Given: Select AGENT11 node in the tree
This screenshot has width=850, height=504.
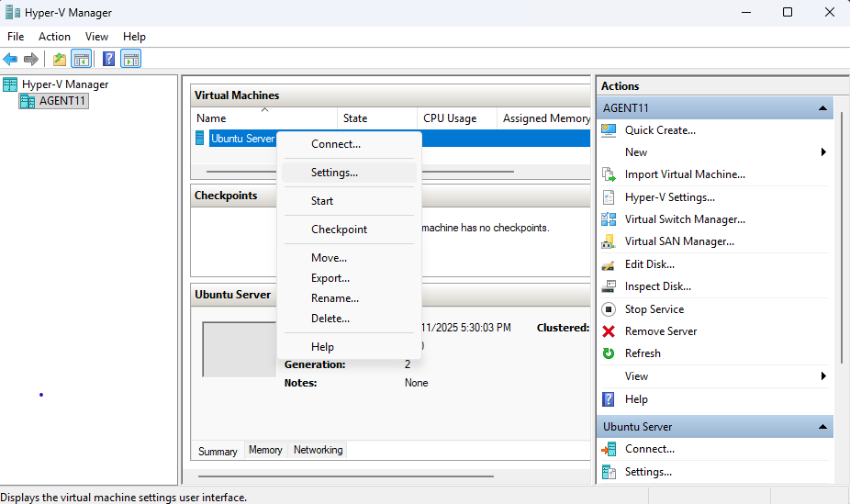Looking at the screenshot, I should pyautogui.click(x=62, y=101).
